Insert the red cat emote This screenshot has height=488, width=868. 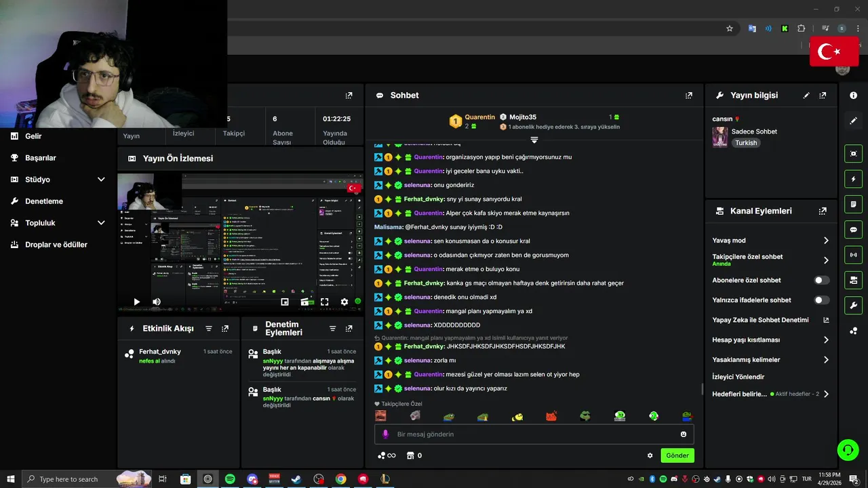click(x=551, y=416)
